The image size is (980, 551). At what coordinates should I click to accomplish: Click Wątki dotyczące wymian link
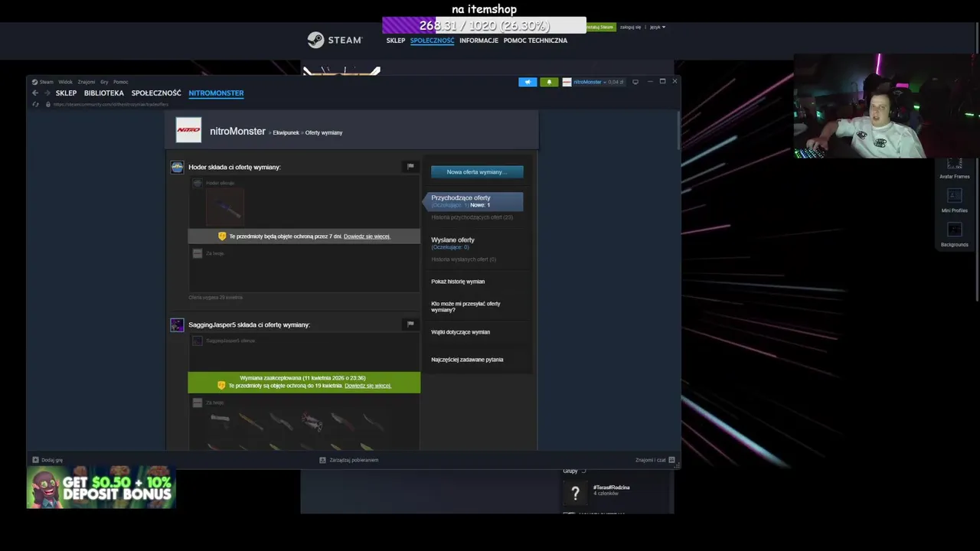460,332
